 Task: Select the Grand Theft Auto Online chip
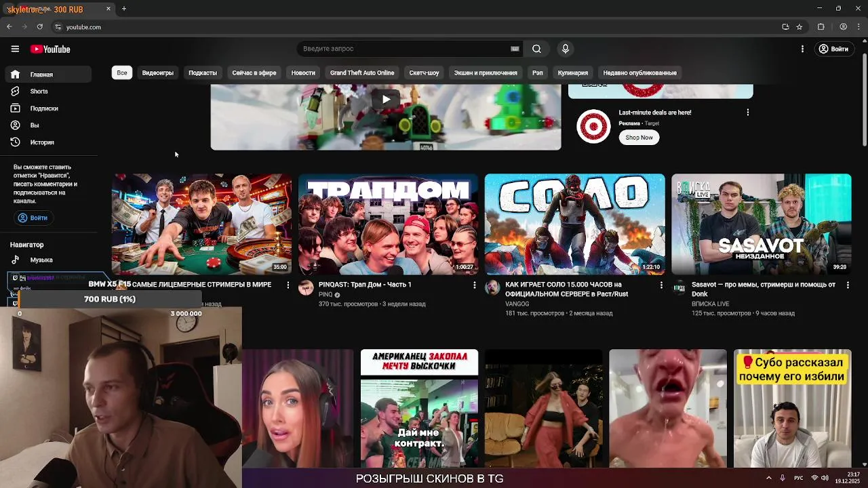click(362, 73)
